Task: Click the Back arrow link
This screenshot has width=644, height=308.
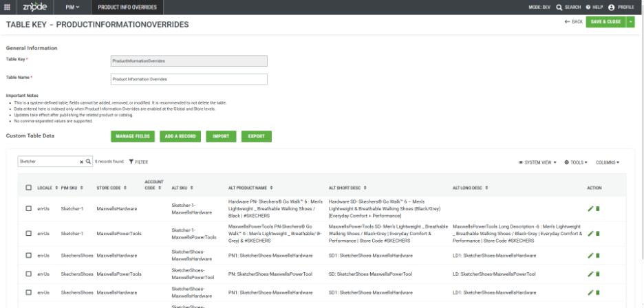Action: [573, 22]
